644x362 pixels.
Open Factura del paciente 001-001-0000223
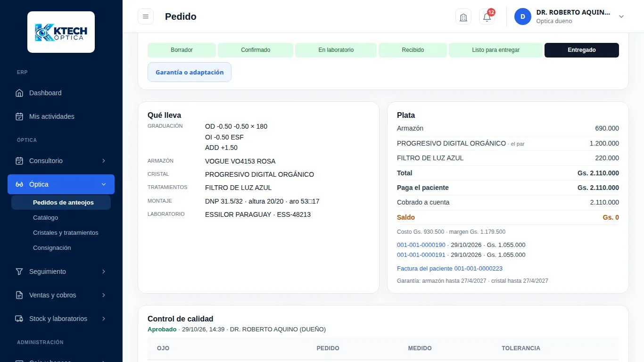coord(450,268)
